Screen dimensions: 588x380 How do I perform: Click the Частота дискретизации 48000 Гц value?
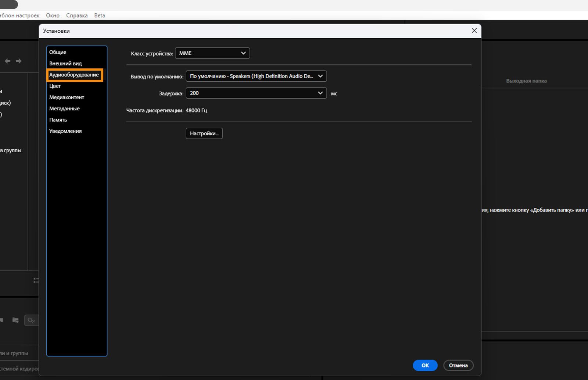point(196,110)
